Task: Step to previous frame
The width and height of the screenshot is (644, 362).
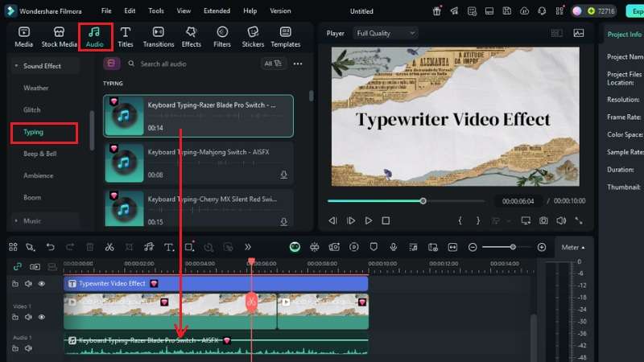Action: pos(332,220)
